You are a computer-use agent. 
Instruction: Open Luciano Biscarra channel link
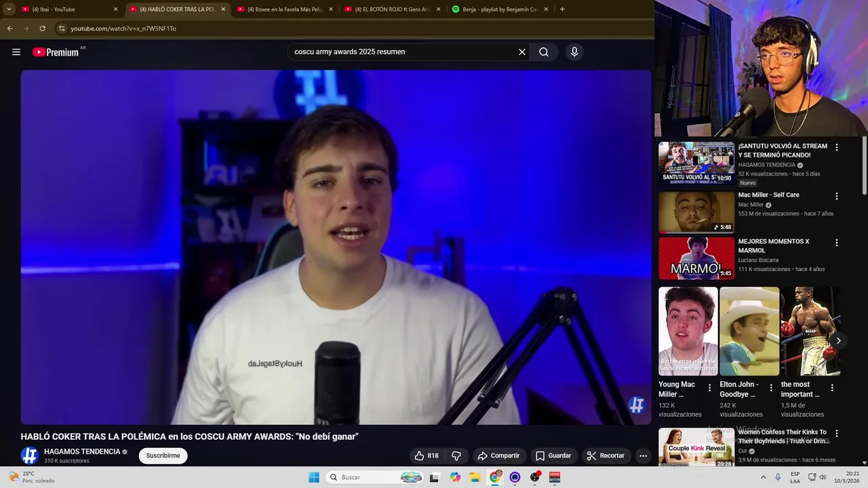(758, 260)
